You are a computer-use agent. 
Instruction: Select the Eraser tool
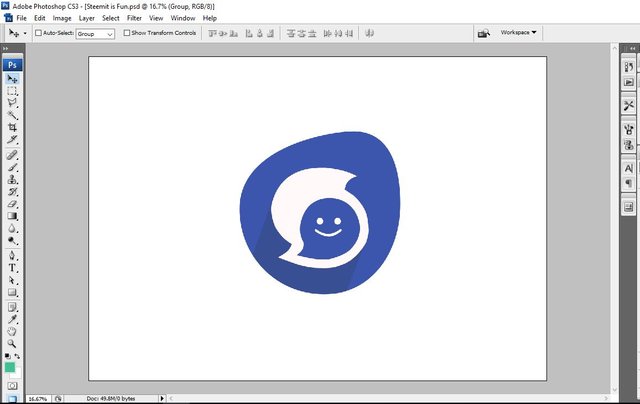click(x=12, y=204)
